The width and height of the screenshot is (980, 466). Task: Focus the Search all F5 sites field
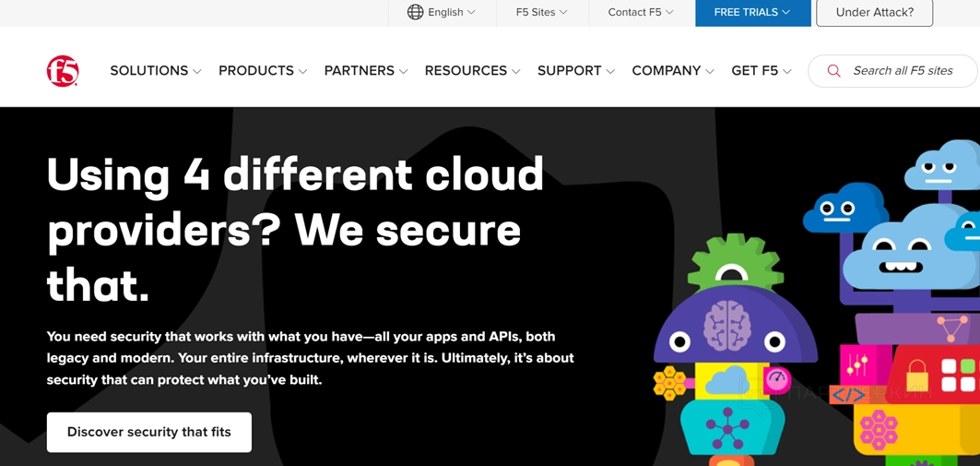coord(893,71)
